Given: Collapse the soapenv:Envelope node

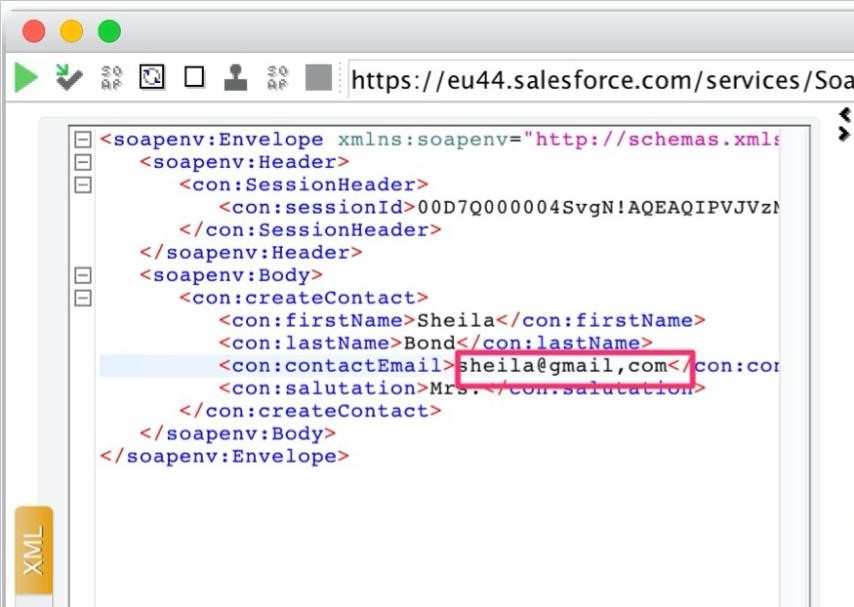Looking at the screenshot, I should click(84, 140).
